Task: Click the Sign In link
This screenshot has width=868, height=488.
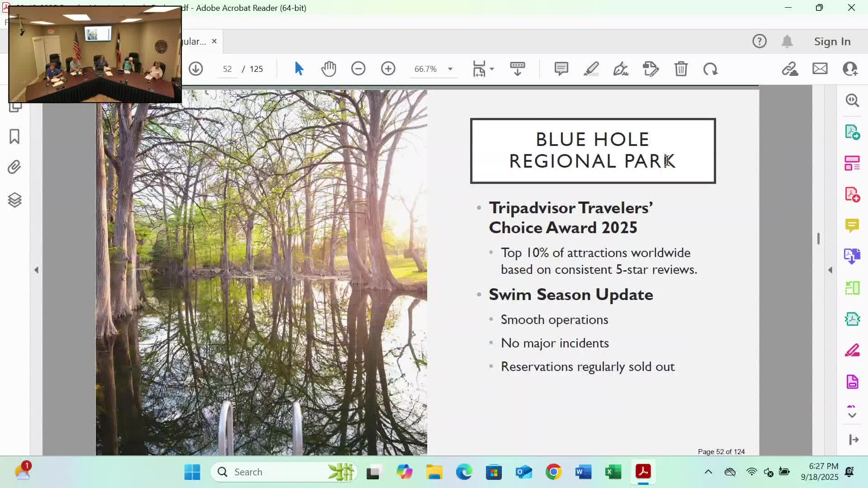Action: (x=832, y=41)
